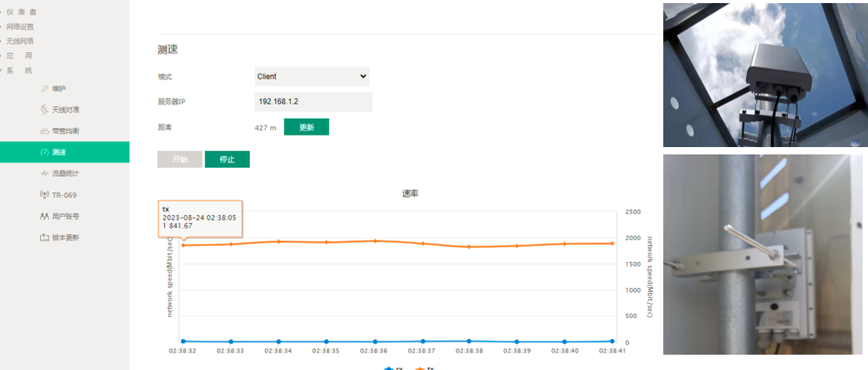Click the upload icon beside 版本更新
868x370 pixels.
(44, 237)
